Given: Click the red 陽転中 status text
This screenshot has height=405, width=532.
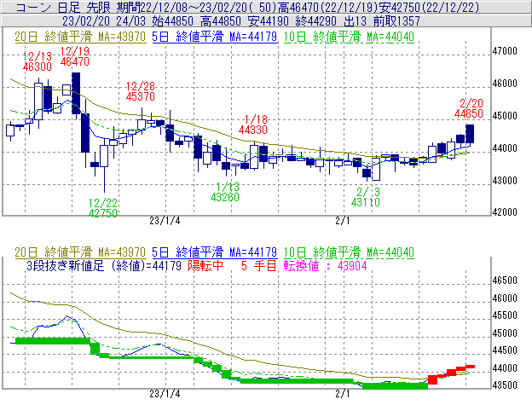Looking at the screenshot, I should [205, 265].
